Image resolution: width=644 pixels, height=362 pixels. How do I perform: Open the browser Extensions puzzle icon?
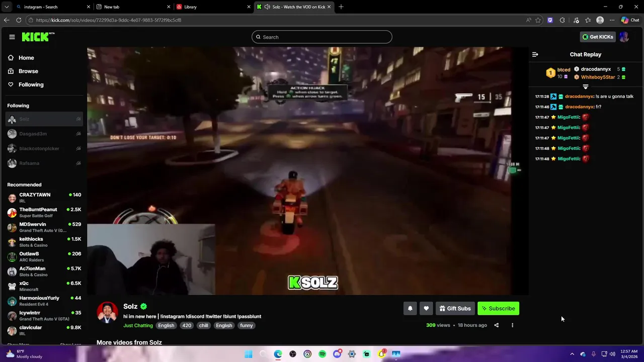point(562,20)
